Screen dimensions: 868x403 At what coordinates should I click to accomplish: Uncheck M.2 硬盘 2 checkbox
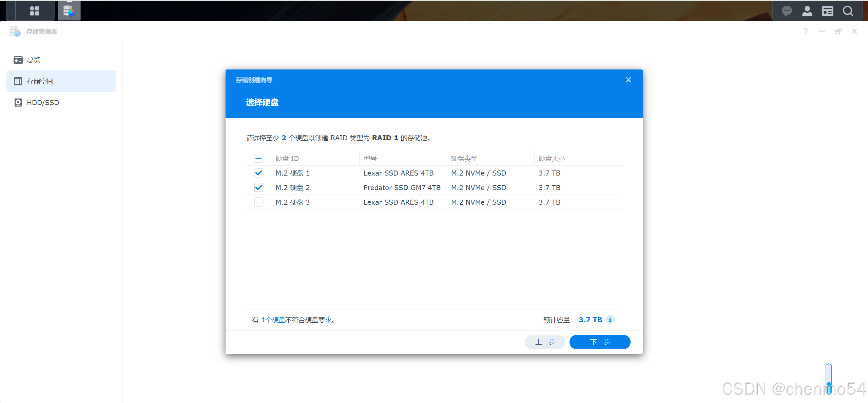258,188
